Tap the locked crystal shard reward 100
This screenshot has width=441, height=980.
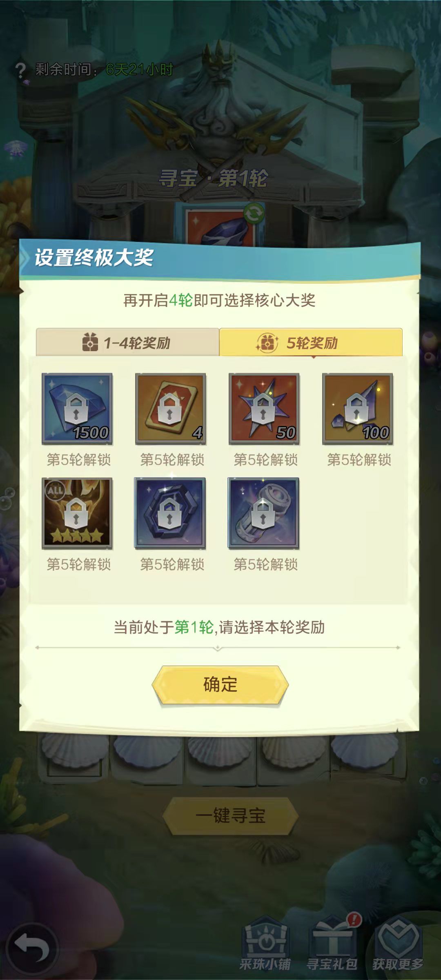pyautogui.click(x=358, y=408)
